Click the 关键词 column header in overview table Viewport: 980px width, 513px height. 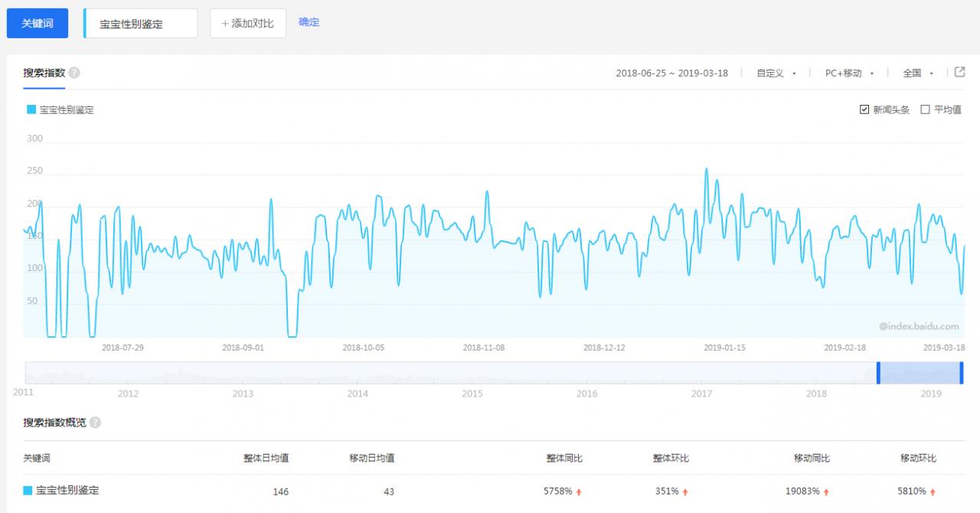[37, 458]
